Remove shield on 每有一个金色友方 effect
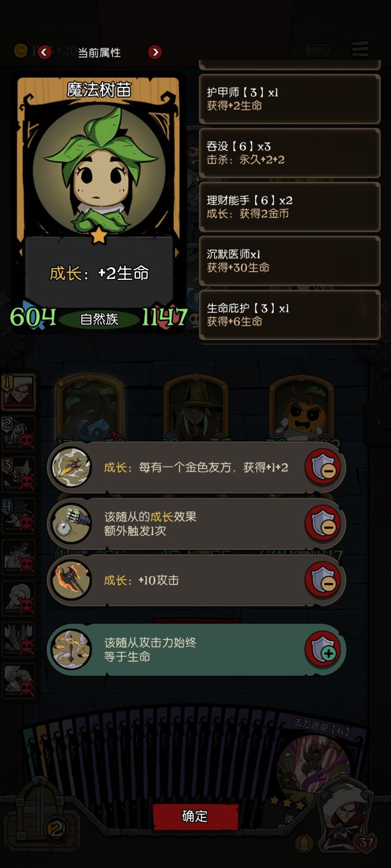 click(x=323, y=468)
